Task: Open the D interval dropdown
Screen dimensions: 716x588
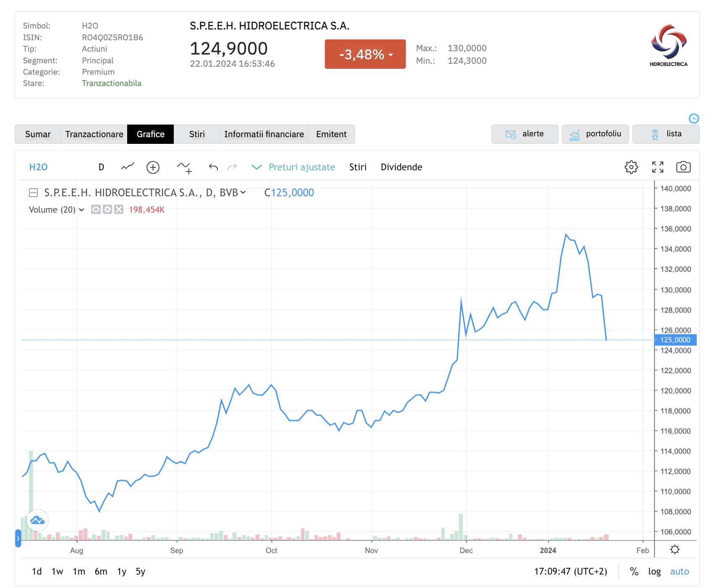Action: [101, 167]
